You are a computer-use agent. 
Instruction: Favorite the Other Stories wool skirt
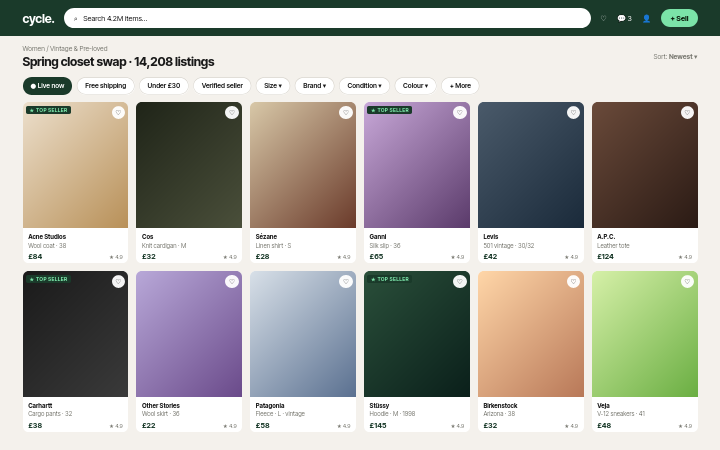pyautogui.click(x=232, y=281)
